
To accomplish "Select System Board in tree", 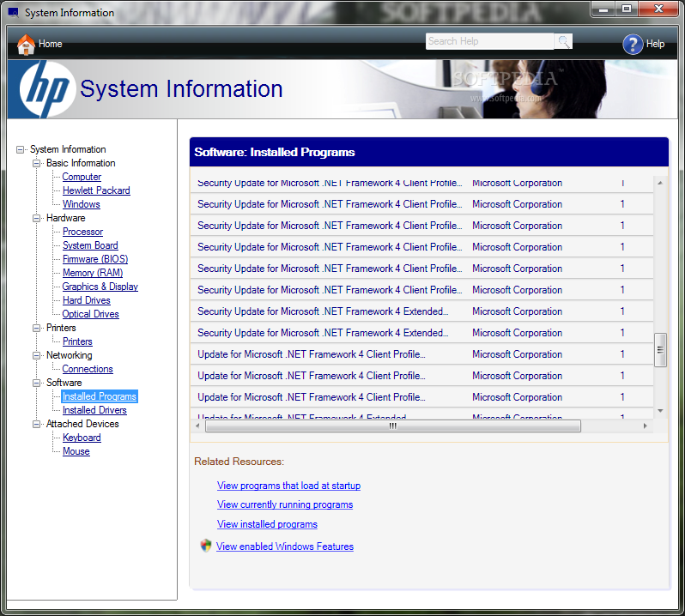I will (x=90, y=245).
